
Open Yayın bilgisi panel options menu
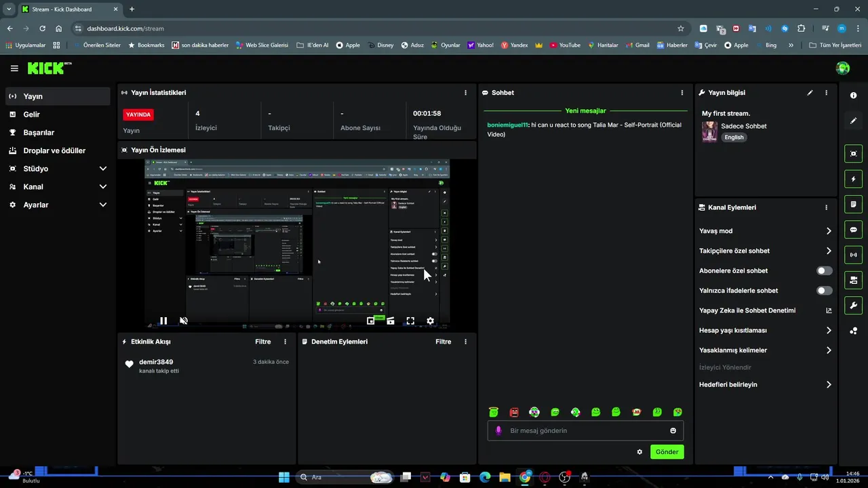pos(826,93)
